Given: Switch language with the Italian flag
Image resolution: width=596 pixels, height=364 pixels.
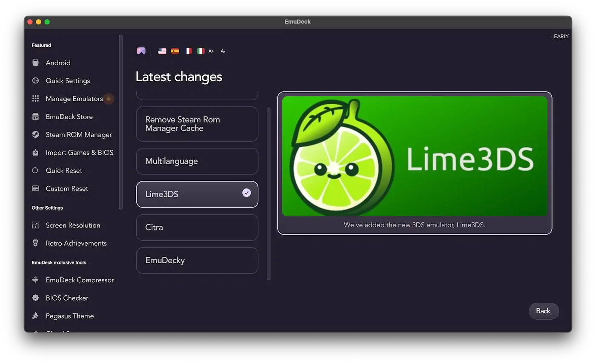Looking at the screenshot, I should coord(201,51).
